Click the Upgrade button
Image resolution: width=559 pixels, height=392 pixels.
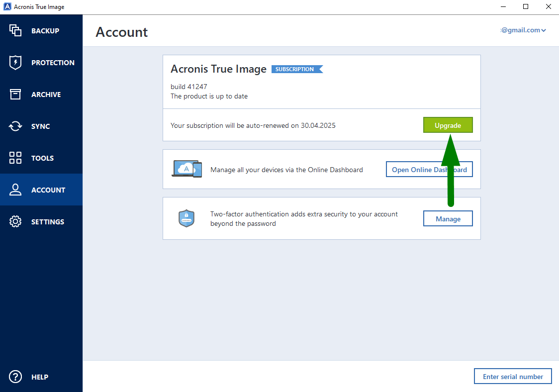click(448, 125)
